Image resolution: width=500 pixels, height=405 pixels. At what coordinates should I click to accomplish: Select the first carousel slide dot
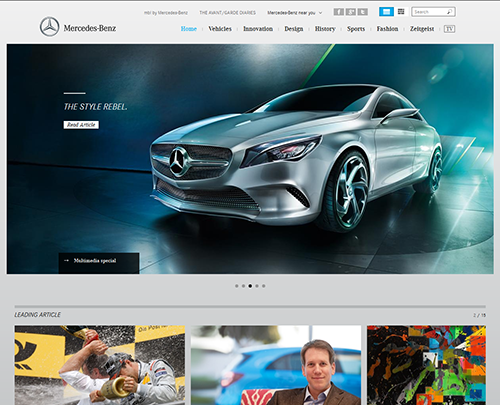pyautogui.click(x=237, y=286)
